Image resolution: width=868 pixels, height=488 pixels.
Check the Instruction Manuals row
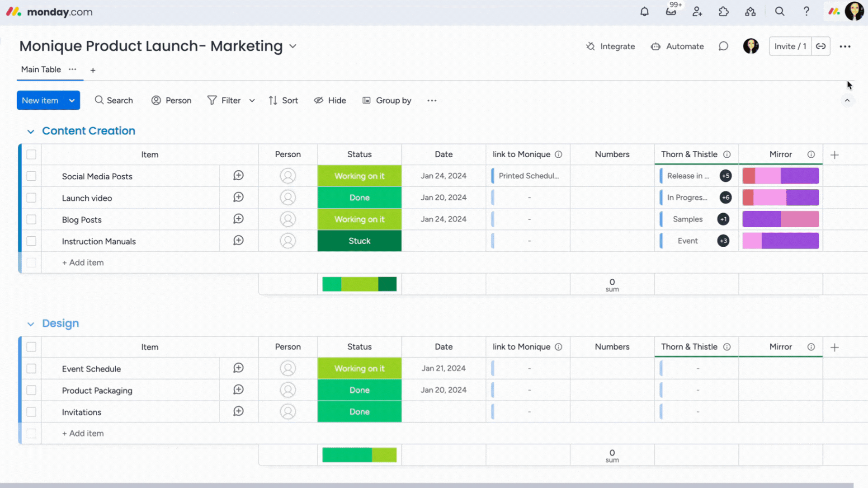pyautogui.click(x=31, y=241)
